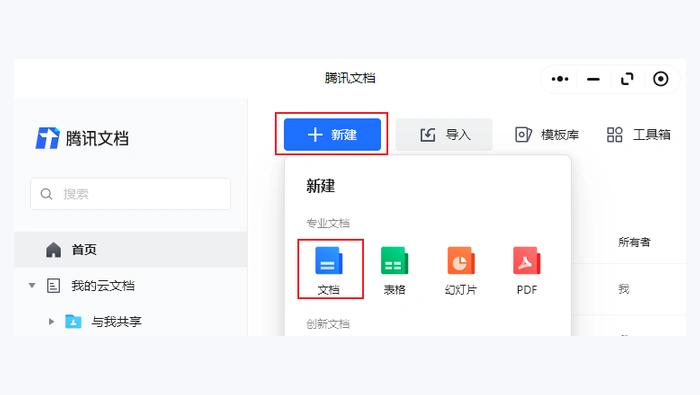Click the blue 新建 button
The height and width of the screenshot is (395, 700).
click(332, 134)
